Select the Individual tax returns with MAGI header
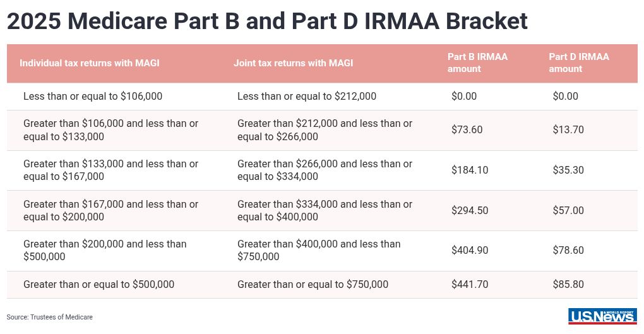The image size is (644, 334). [x=89, y=63]
